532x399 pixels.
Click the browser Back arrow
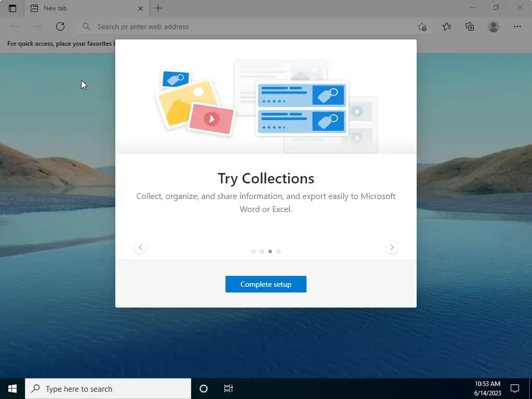pos(15,26)
